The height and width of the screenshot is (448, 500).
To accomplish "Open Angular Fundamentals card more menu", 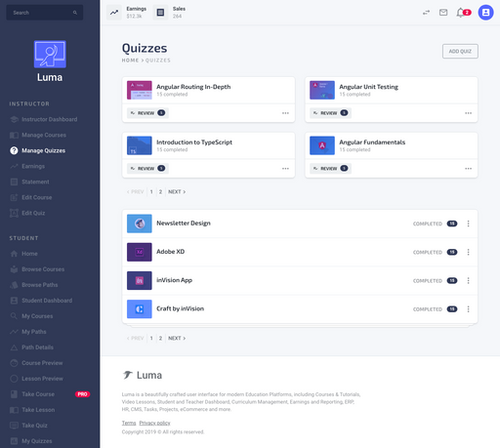I will pyautogui.click(x=468, y=169).
